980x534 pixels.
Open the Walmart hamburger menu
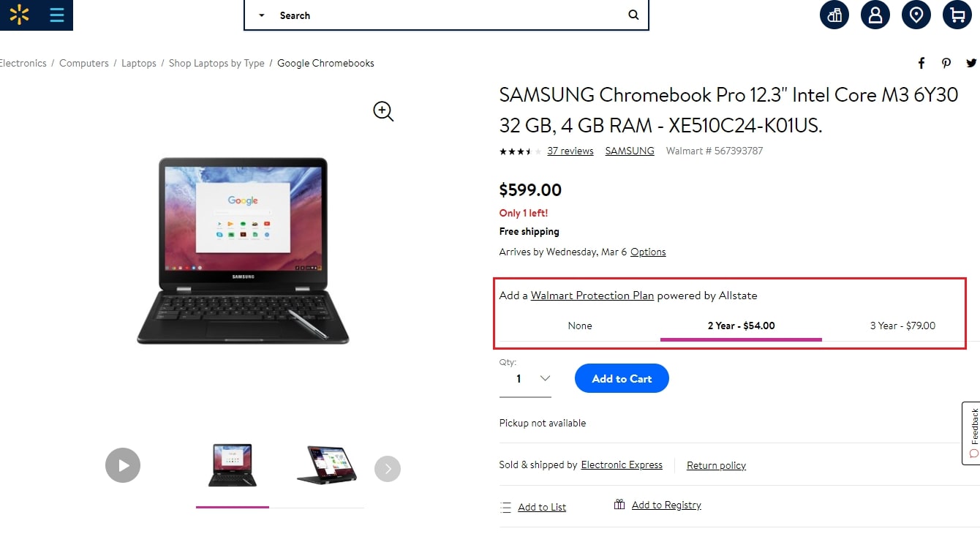pos(57,15)
